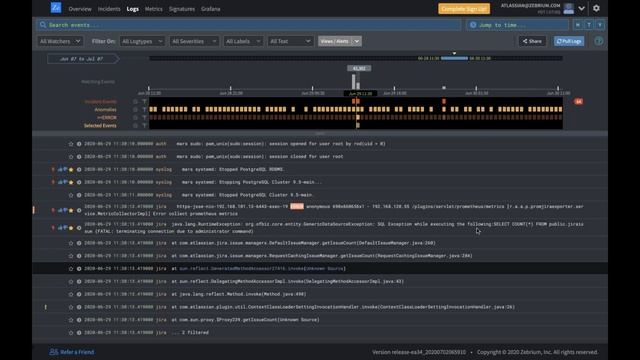This screenshot has height=360, width=640.
Task: Click info icon on java.lang.reflect.Method.invoke row
Action: [79, 294]
